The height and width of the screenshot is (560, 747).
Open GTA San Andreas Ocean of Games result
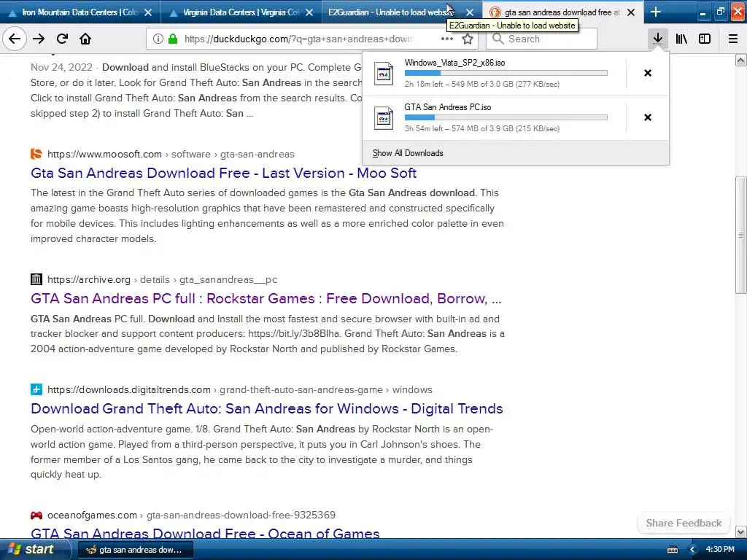205,533
